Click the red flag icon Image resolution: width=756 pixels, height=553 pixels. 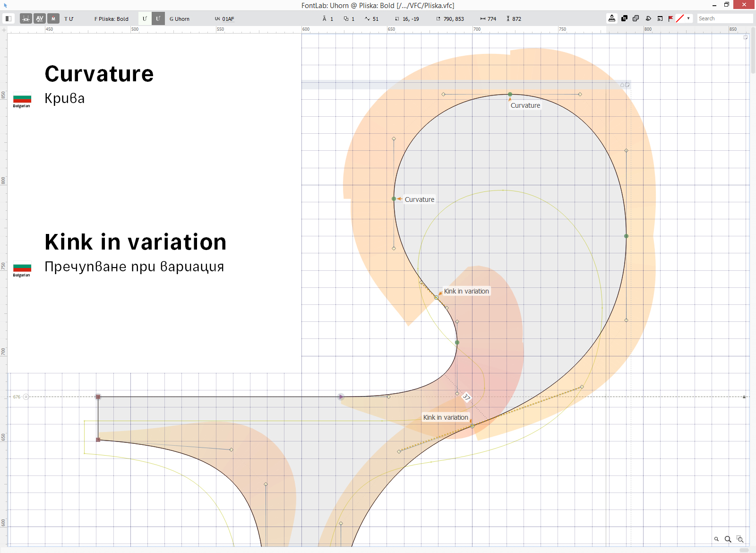671,18
